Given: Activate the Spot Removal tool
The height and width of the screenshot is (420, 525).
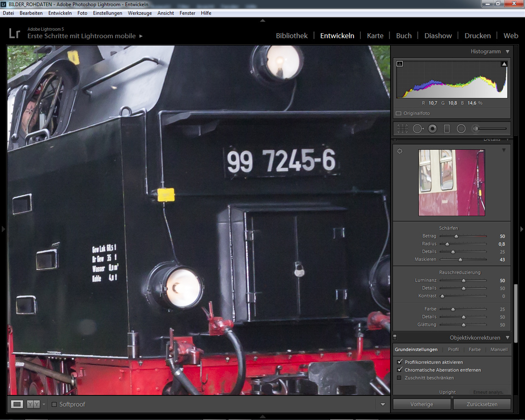Looking at the screenshot, I should tap(417, 129).
